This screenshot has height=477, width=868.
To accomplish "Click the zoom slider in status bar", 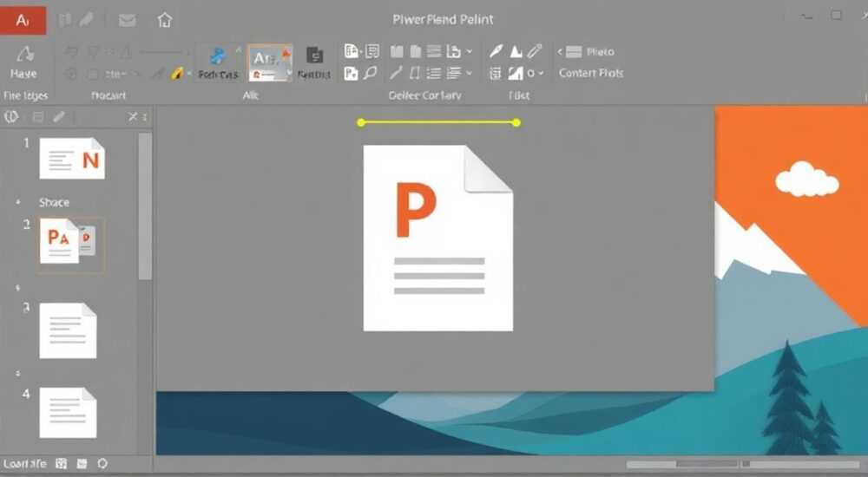I will [x=743, y=464].
